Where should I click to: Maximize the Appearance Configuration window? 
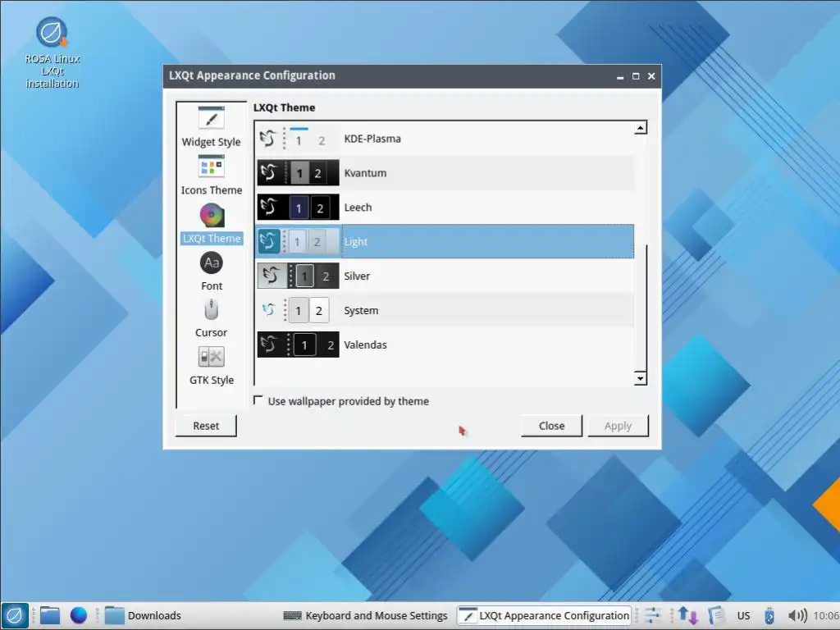(636, 76)
